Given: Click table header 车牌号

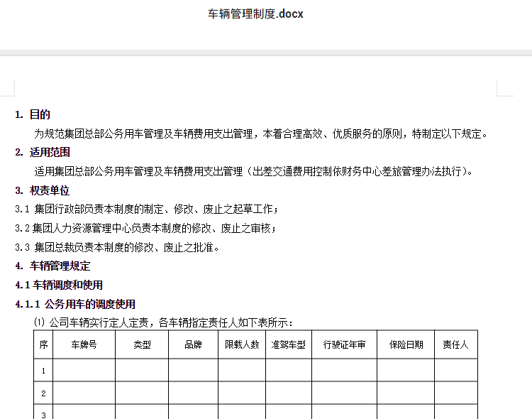Looking at the screenshot, I should [84, 344].
